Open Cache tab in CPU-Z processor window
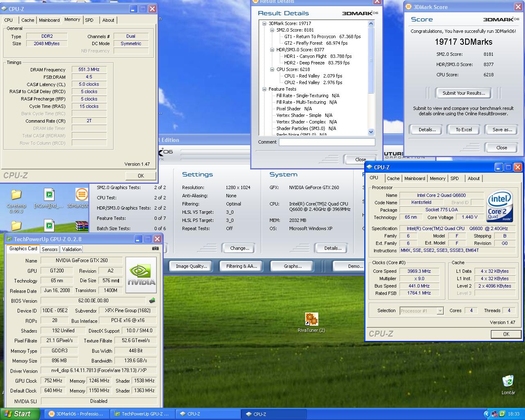 (x=393, y=178)
